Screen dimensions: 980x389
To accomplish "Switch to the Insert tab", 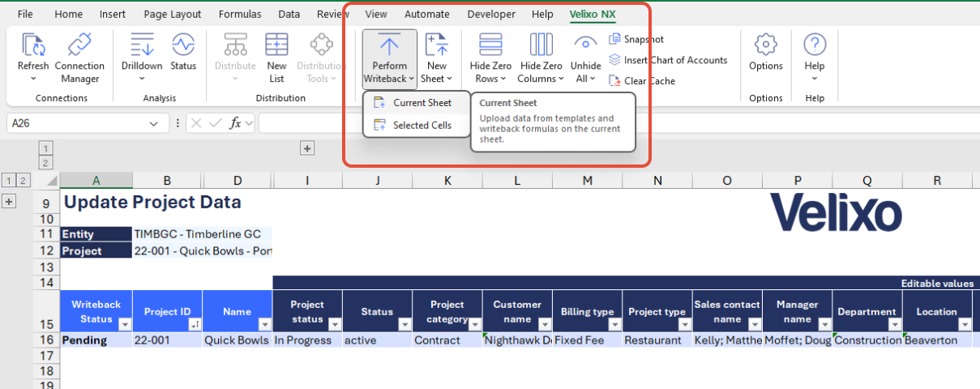I will (113, 14).
